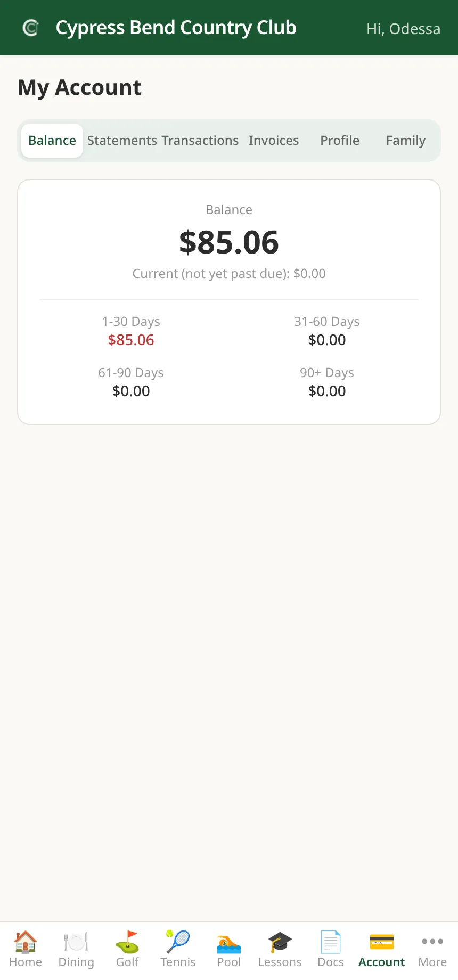The height and width of the screenshot is (980, 458).
Task: Select the Tennis racket icon
Action: pos(178,942)
